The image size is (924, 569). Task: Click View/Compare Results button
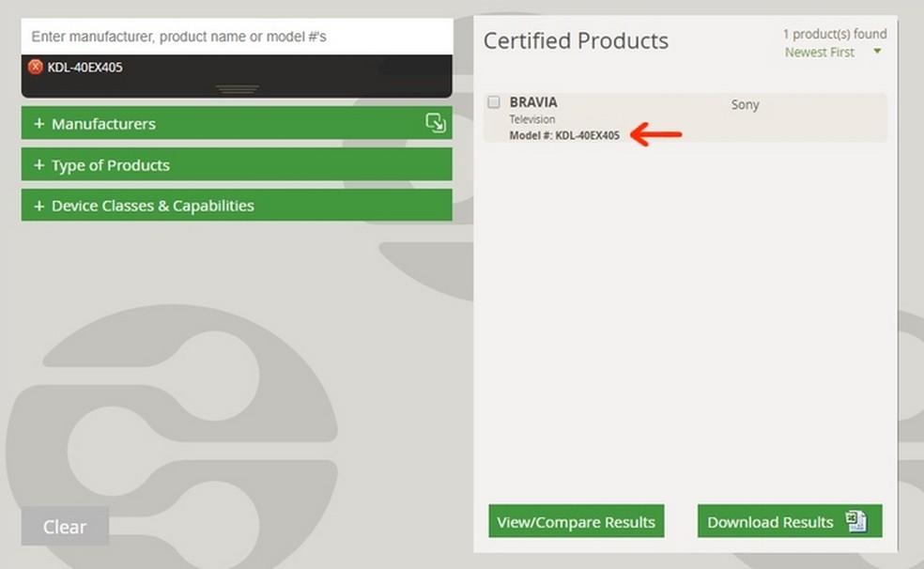click(576, 522)
